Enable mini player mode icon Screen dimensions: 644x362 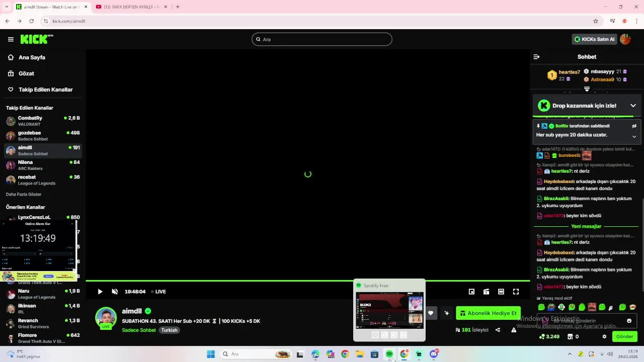pyautogui.click(x=471, y=292)
